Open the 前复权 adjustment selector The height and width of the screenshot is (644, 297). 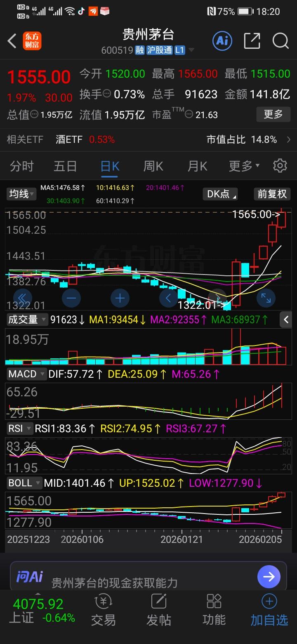pyautogui.click(x=272, y=194)
